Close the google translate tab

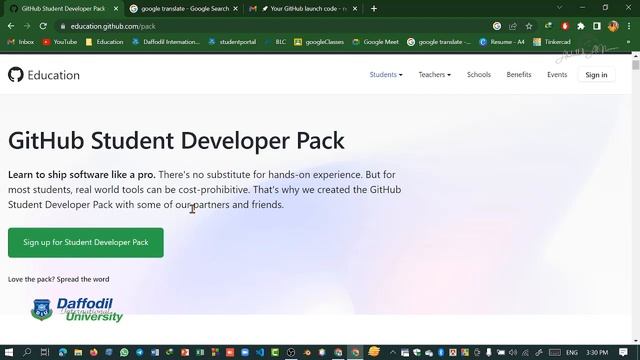(x=236, y=9)
